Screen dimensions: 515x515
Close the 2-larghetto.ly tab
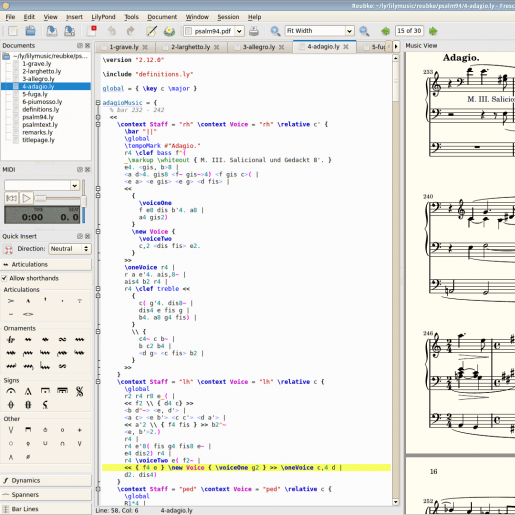pyautogui.click(x=216, y=47)
